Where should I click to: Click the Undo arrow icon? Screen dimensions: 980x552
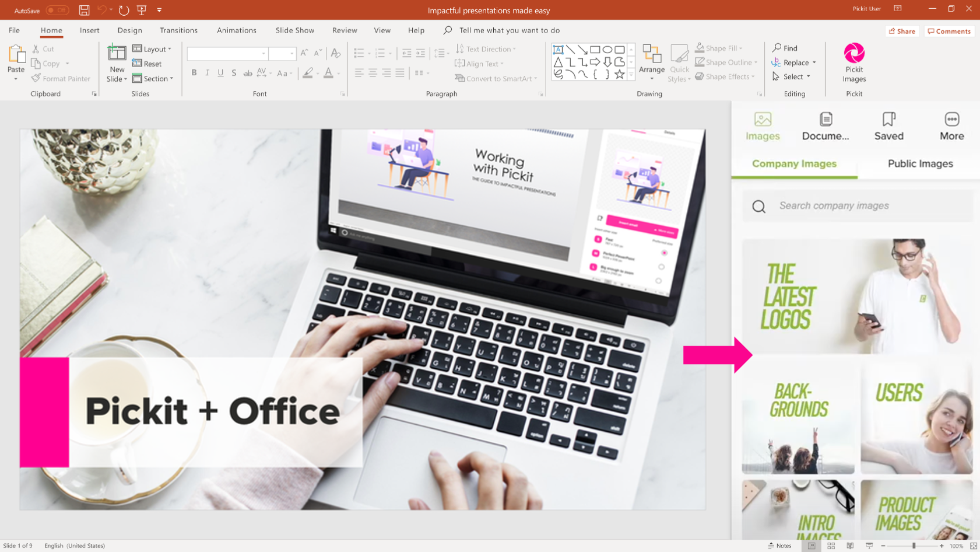pos(102,10)
